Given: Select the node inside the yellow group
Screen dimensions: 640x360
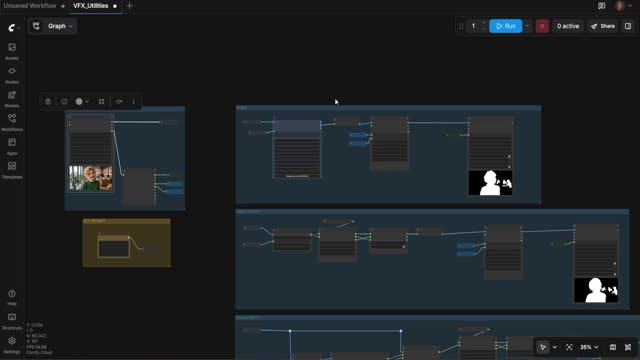Looking at the screenshot, I should [113, 247].
